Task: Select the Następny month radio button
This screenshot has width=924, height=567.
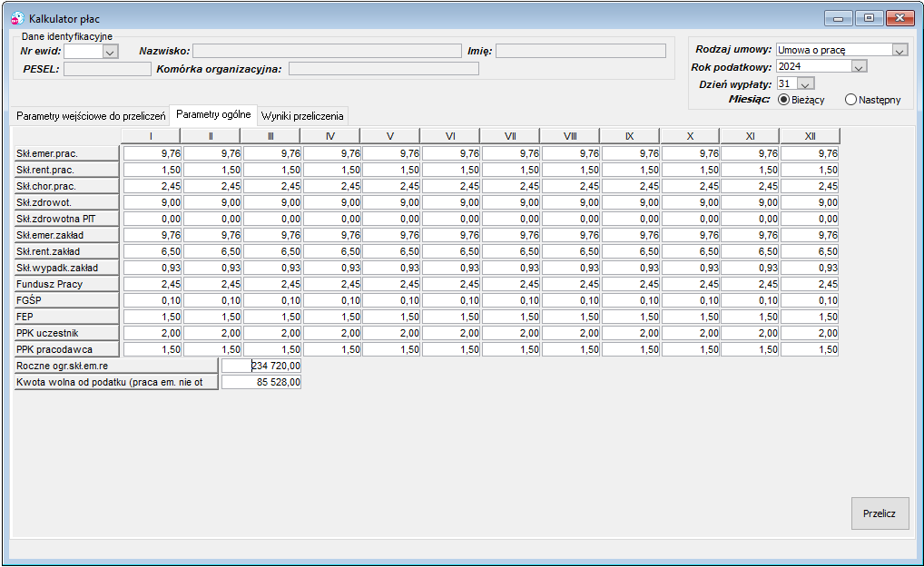Action: point(850,100)
